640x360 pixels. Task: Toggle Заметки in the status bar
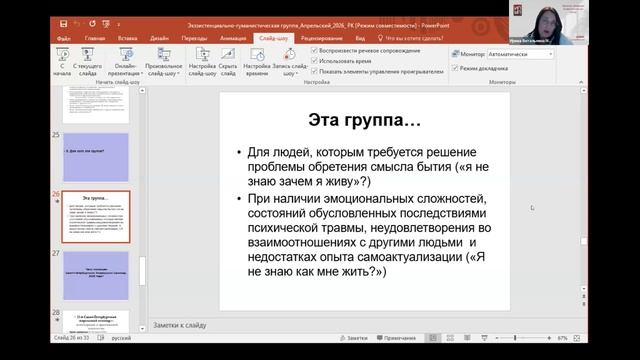pyautogui.click(x=353, y=338)
